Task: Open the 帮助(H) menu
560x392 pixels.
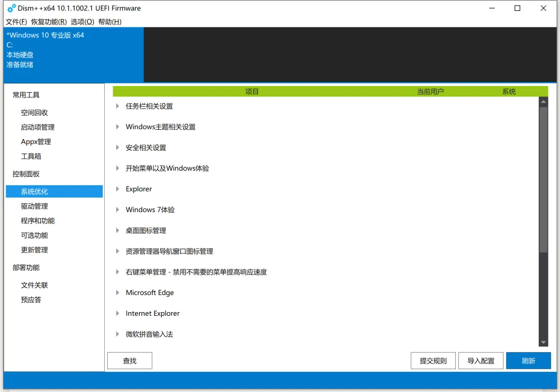Action: point(109,22)
